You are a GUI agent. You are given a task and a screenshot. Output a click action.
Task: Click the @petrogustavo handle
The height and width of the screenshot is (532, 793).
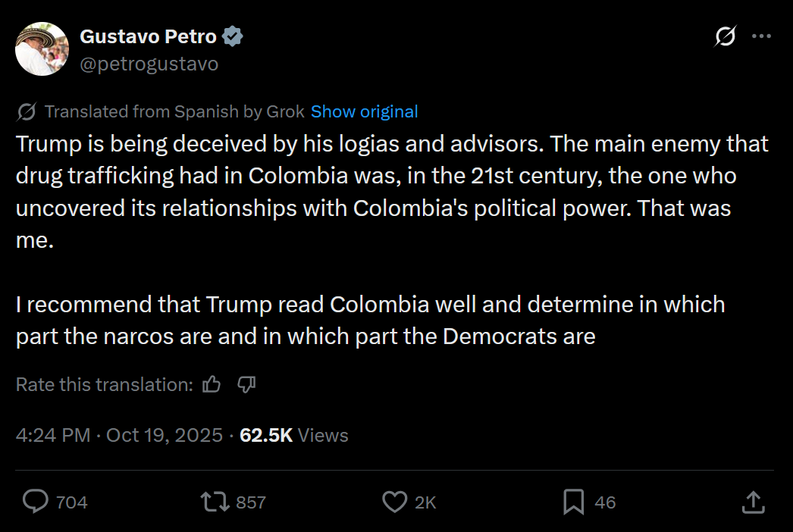pyautogui.click(x=149, y=64)
